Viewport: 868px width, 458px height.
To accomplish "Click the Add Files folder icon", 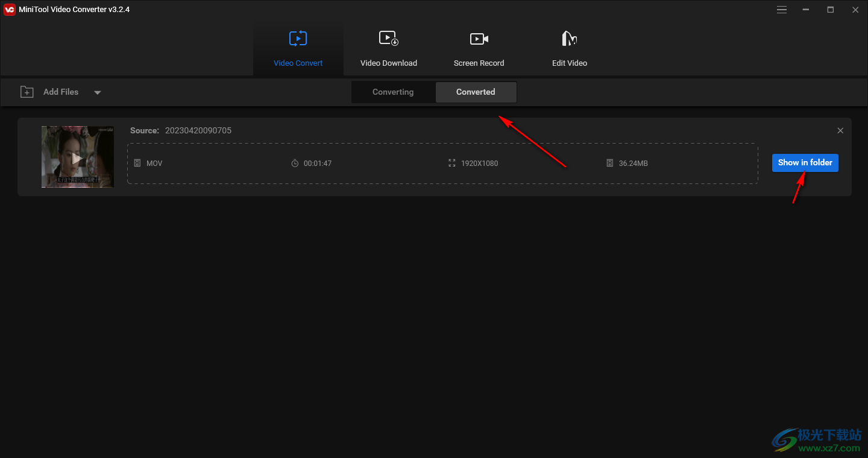I will [27, 92].
